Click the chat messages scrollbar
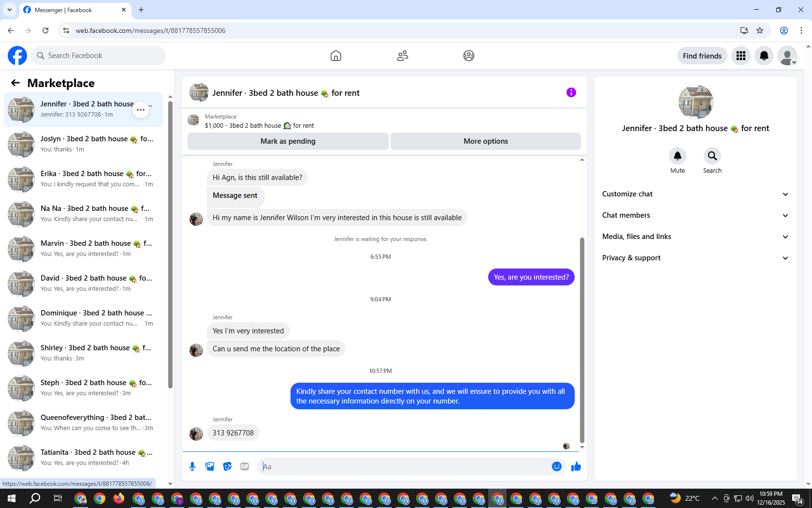 coord(582,340)
